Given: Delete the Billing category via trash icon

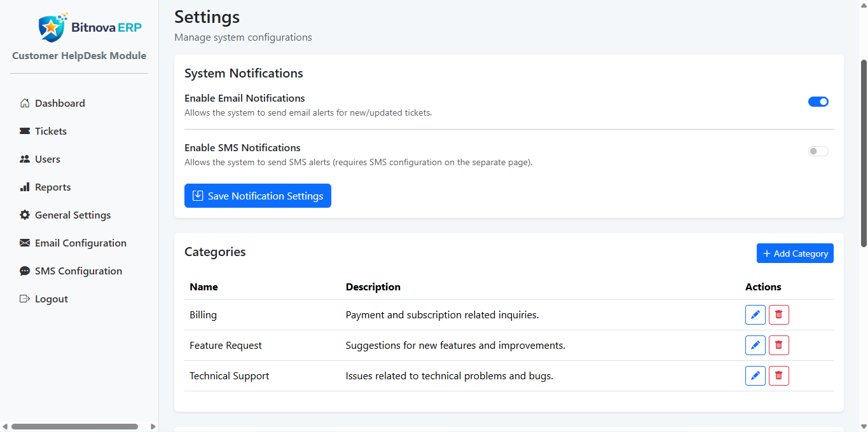Looking at the screenshot, I should click(x=778, y=315).
